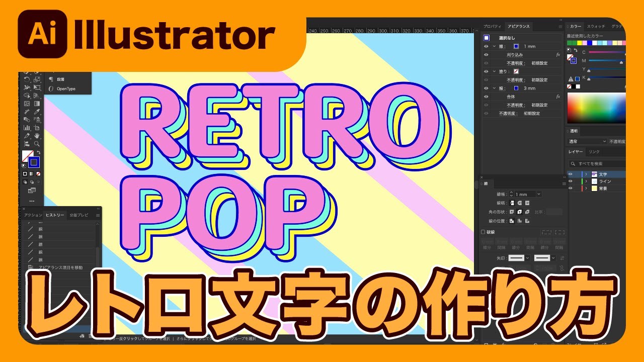Open the edit toolbar three-dots button

tap(32, 201)
